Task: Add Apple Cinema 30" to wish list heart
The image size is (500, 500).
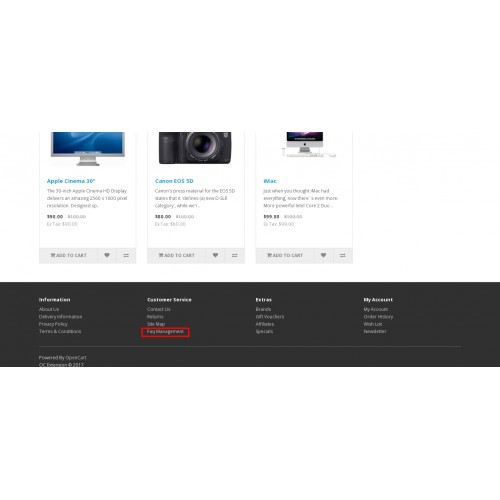Action: pos(107,255)
